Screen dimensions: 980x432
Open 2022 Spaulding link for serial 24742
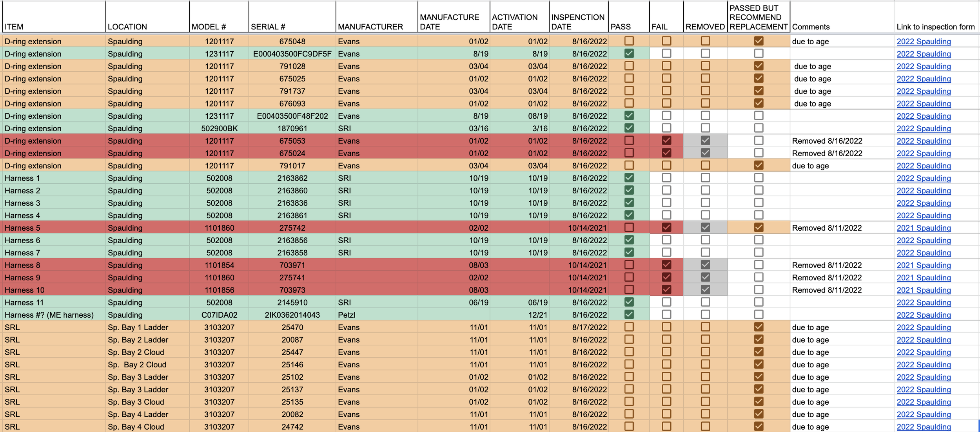tap(924, 427)
